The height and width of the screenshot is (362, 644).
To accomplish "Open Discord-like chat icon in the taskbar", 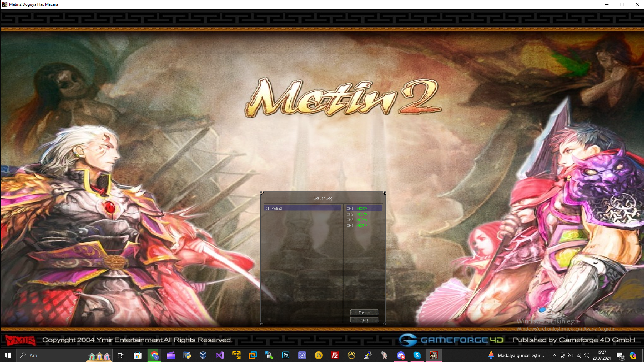I will click(401, 355).
